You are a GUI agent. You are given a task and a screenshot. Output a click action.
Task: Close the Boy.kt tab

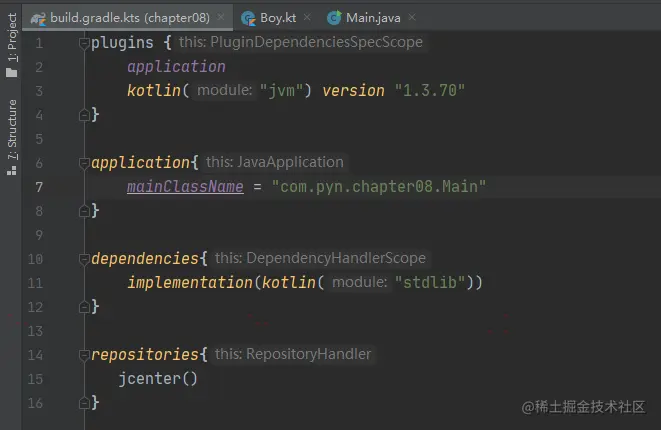307,17
